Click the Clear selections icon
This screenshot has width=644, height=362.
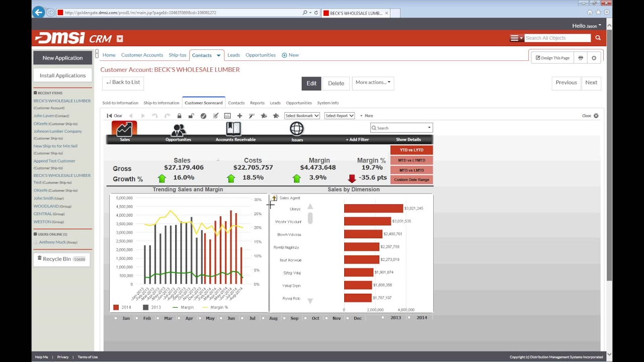click(109, 116)
